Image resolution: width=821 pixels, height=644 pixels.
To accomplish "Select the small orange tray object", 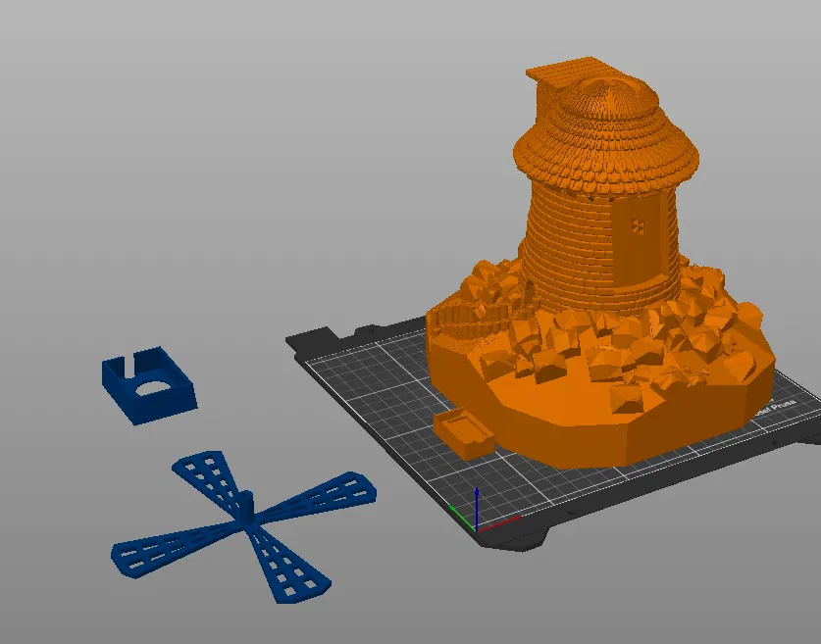I will coord(463,433).
